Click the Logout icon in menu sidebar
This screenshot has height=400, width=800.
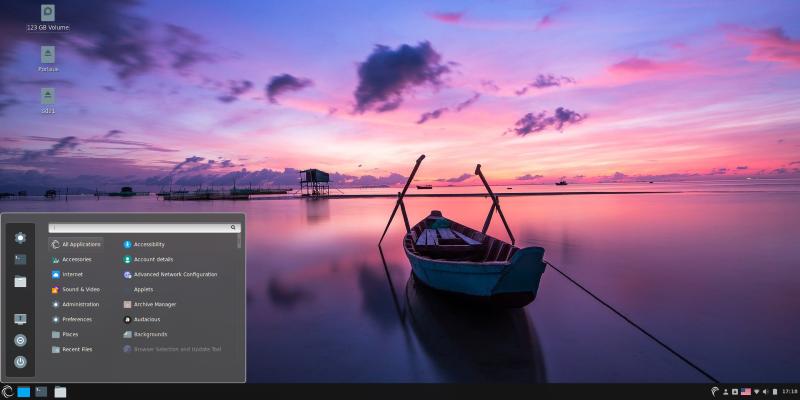pyautogui.click(x=20, y=340)
